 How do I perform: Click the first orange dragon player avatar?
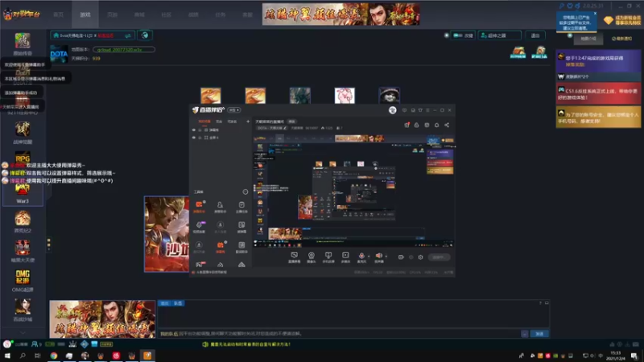[211, 96]
